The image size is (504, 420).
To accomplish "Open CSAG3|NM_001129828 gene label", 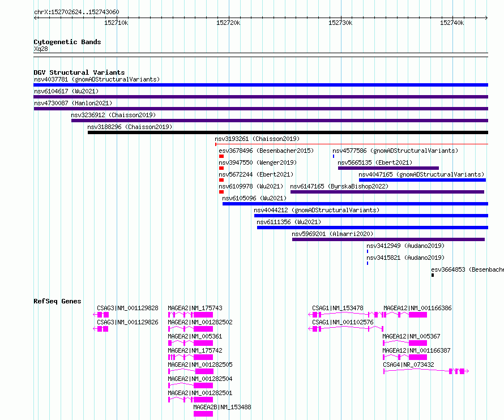I will pos(127,308).
